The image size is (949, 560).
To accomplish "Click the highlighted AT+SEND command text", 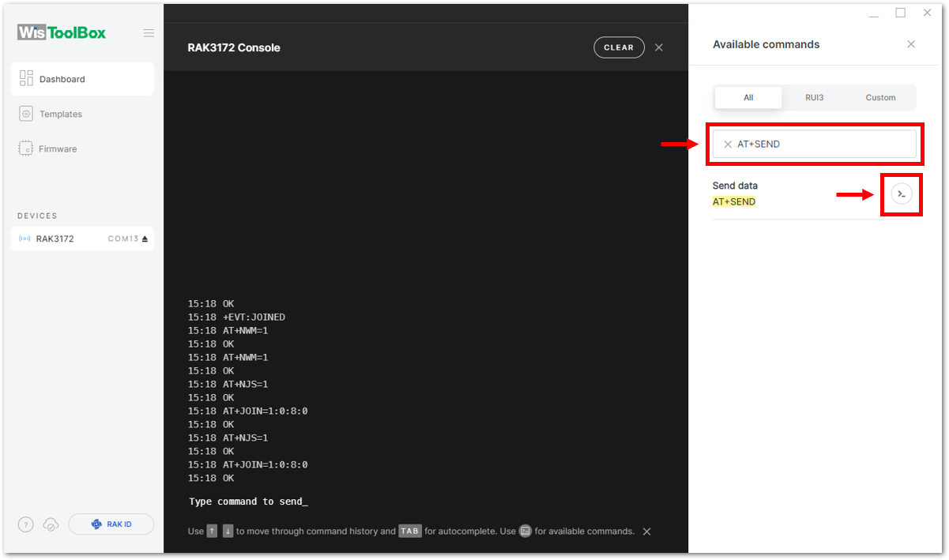I will click(x=734, y=202).
